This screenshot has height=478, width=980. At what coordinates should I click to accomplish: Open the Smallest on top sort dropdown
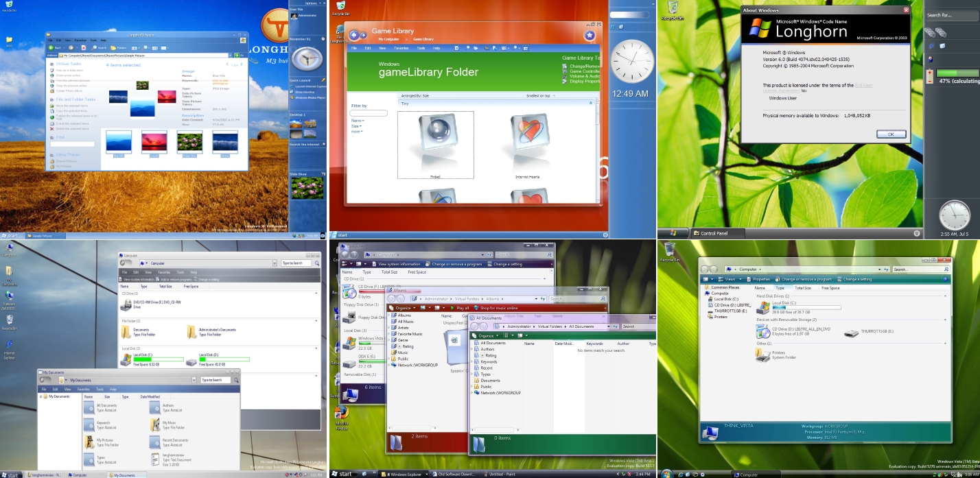[x=540, y=95]
